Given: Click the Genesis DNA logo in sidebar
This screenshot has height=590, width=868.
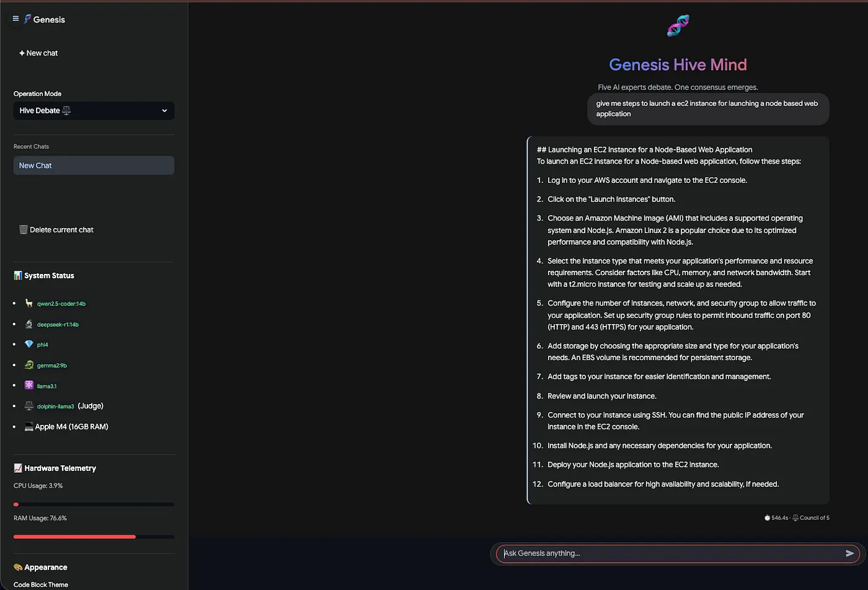Looking at the screenshot, I should click(27, 19).
